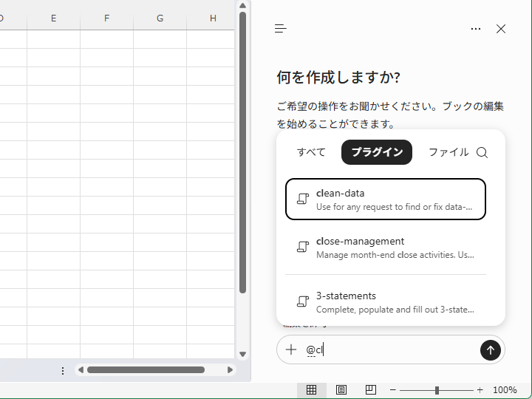
Task: Switch to Normal view in status bar
Action: tap(312, 390)
